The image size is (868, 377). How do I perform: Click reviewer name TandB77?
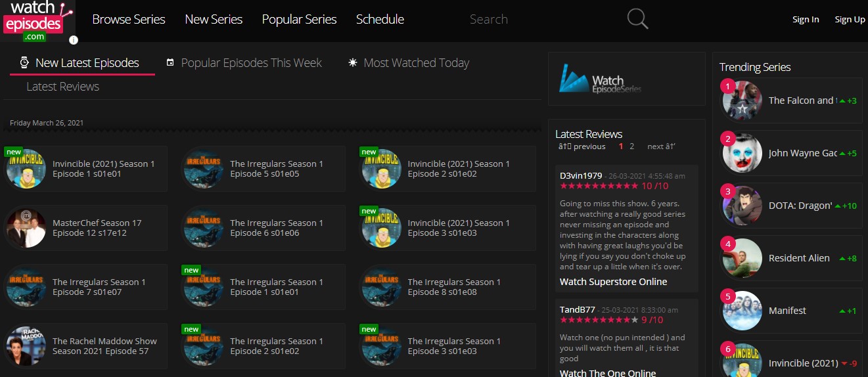pos(578,309)
